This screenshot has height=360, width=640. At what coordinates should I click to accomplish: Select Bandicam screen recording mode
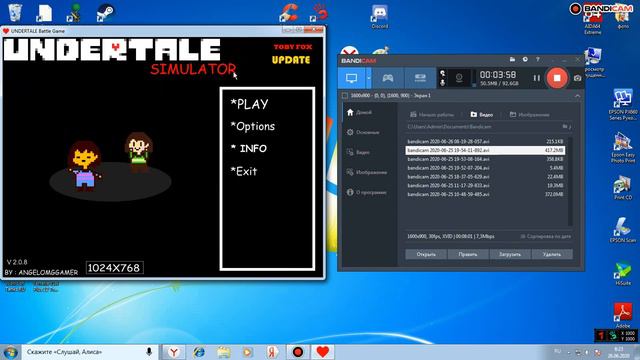point(351,78)
